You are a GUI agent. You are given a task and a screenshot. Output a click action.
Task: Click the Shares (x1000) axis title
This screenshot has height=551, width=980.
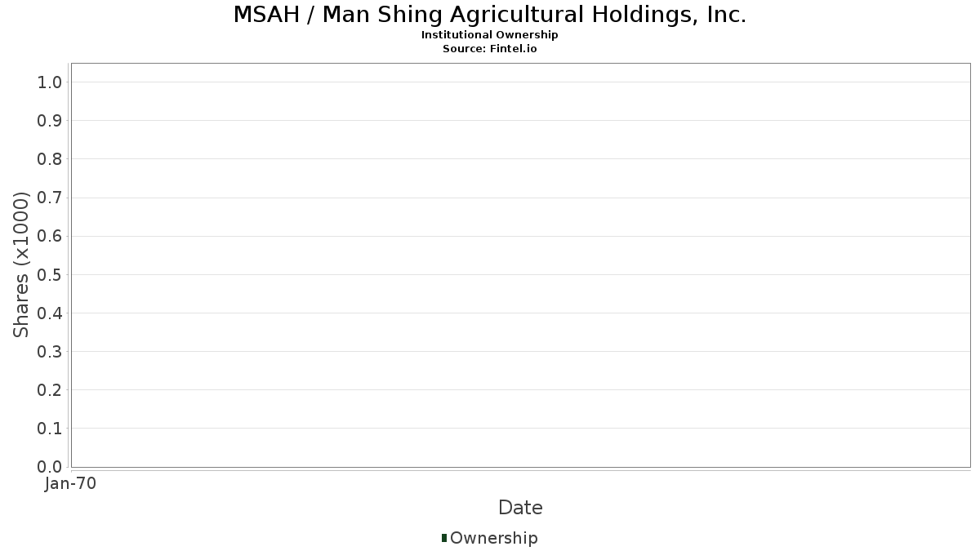[x=21, y=264]
